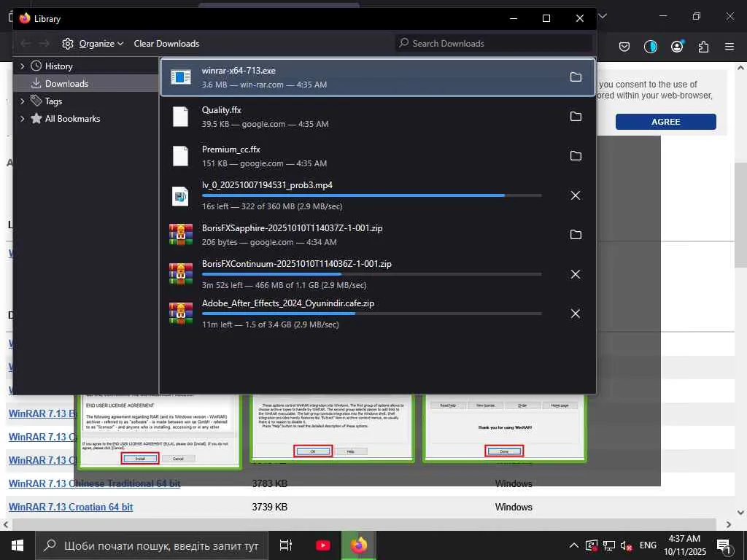
Task: Focus the Search Downloads field
Action: [x=494, y=43]
